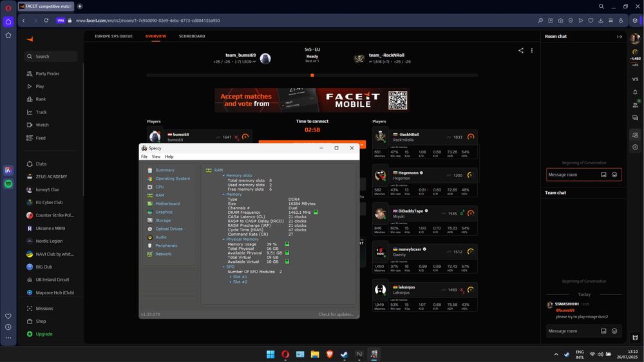Open Summary section in Speccy

tap(165, 170)
